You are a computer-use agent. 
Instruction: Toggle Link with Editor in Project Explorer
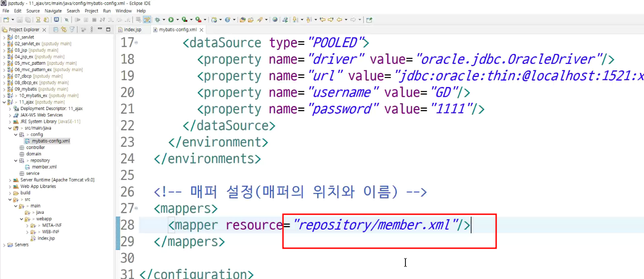(63, 29)
